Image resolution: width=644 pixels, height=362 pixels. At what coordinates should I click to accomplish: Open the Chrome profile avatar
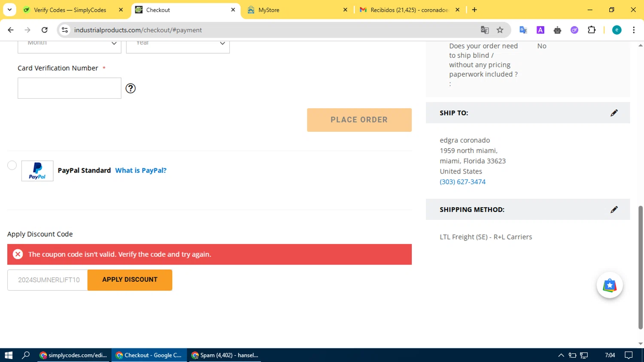click(617, 30)
